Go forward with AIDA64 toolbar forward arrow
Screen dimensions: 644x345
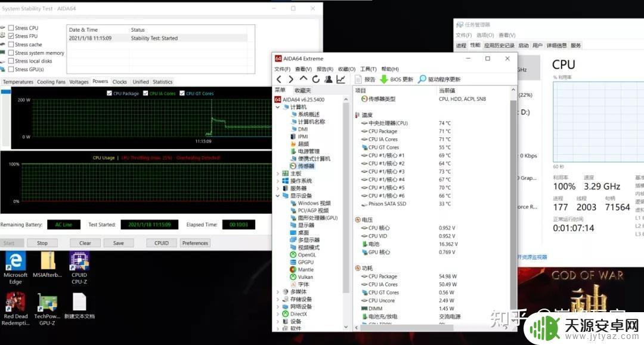click(291, 79)
